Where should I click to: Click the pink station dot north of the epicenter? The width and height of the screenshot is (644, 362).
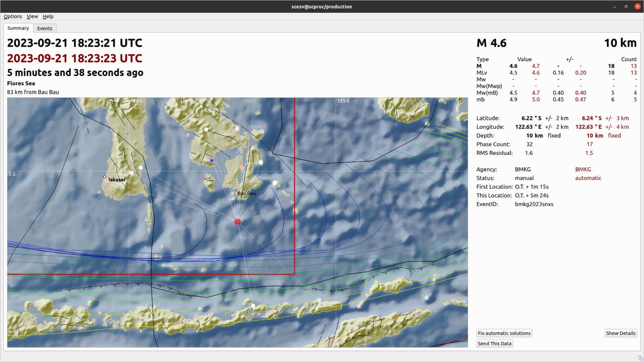tap(242, 167)
